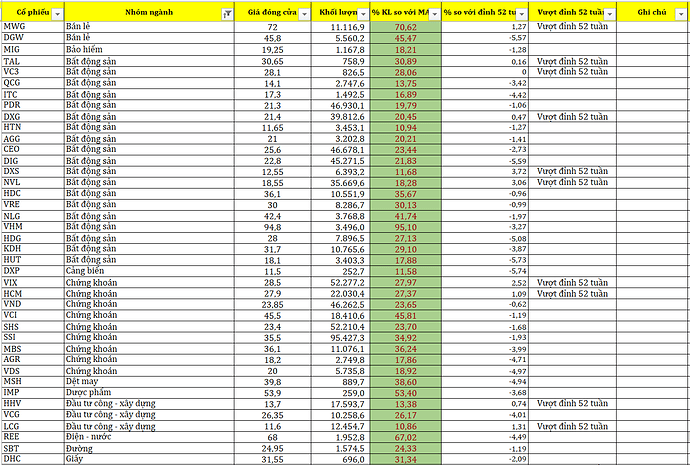Select MWG closing price 72 cell
The width and height of the screenshot is (690, 465).
click(x=273, y=27)
